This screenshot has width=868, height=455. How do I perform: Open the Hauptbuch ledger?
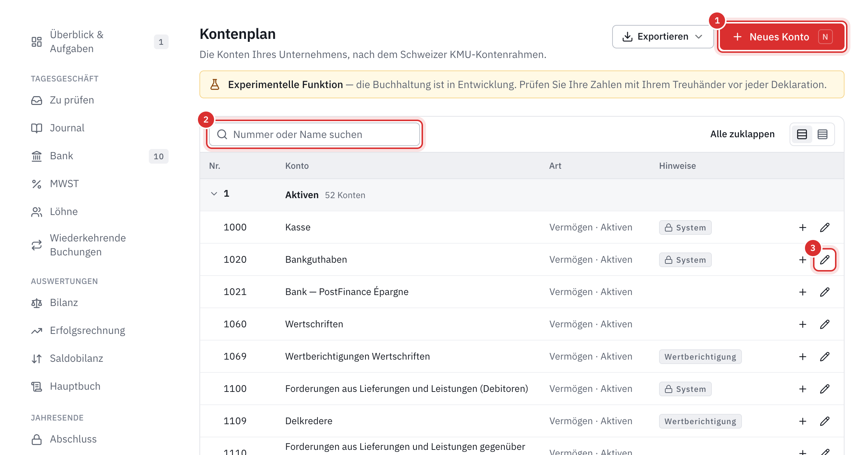point(100,386)
